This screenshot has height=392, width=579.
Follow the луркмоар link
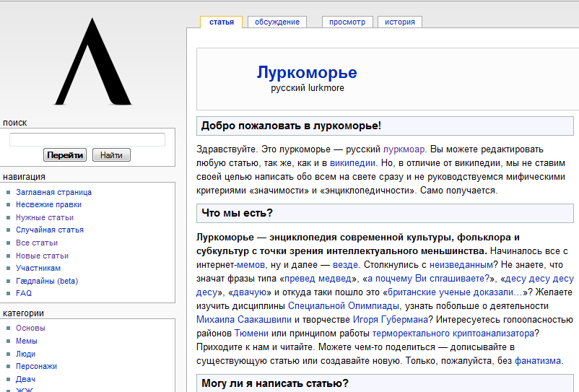click(404, 149)
